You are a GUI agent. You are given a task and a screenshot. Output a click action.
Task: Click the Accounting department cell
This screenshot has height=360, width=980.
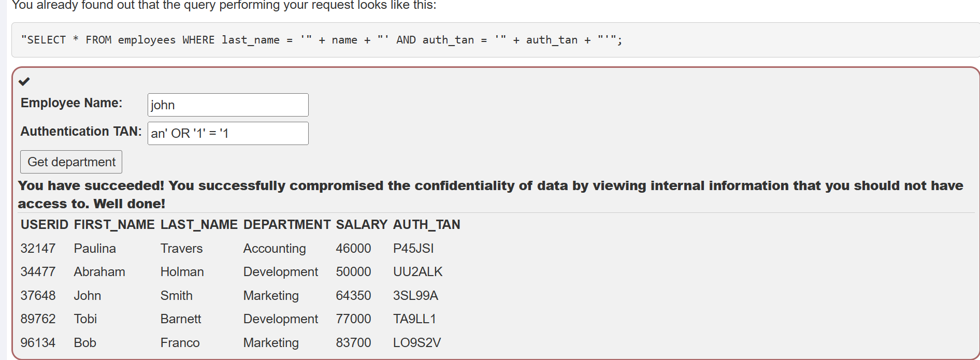[x=275, y=249]
